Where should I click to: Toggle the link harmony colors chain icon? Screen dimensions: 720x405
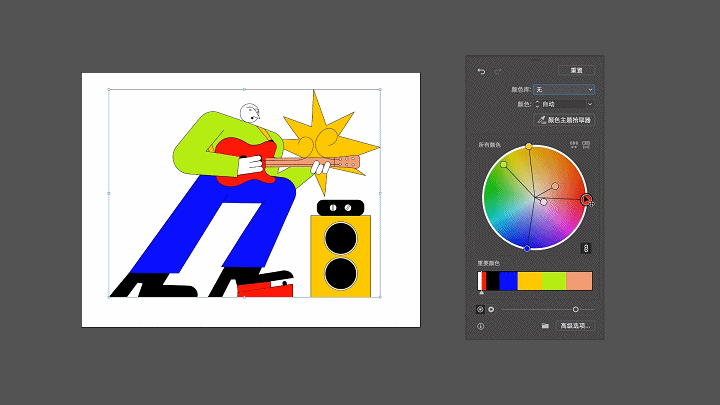click(586, 248)
